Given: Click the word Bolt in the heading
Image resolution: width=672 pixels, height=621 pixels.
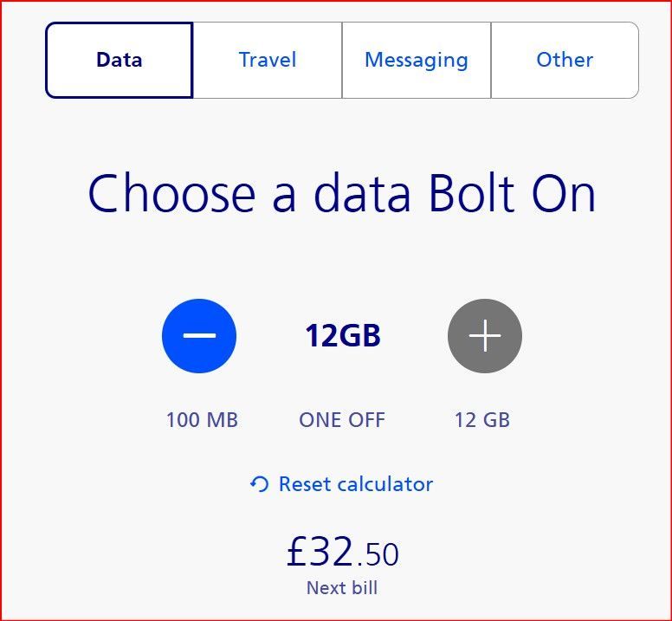Looking at the screenshot, I should click(x=471, y=192).
